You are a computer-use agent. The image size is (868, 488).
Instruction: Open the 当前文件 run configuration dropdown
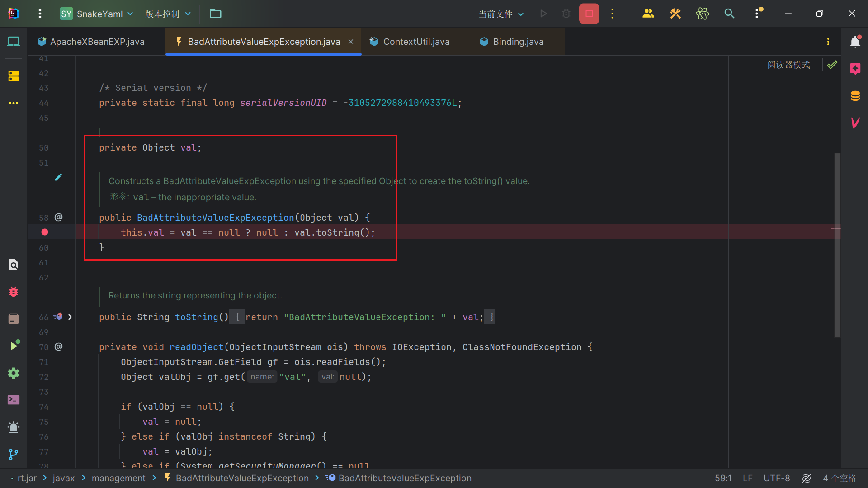pos(501,14)
